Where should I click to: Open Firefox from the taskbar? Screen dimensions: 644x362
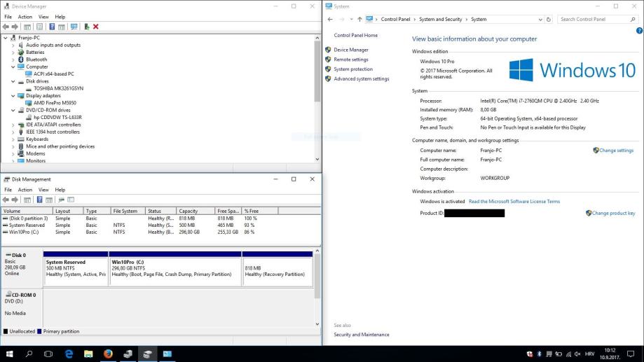[108, 354]
